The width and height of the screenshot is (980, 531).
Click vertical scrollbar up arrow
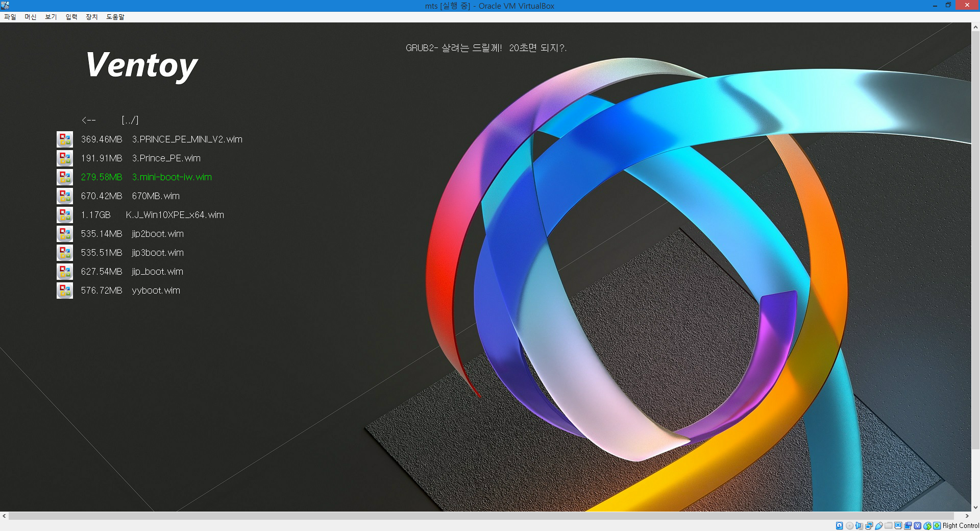(975, 27)
